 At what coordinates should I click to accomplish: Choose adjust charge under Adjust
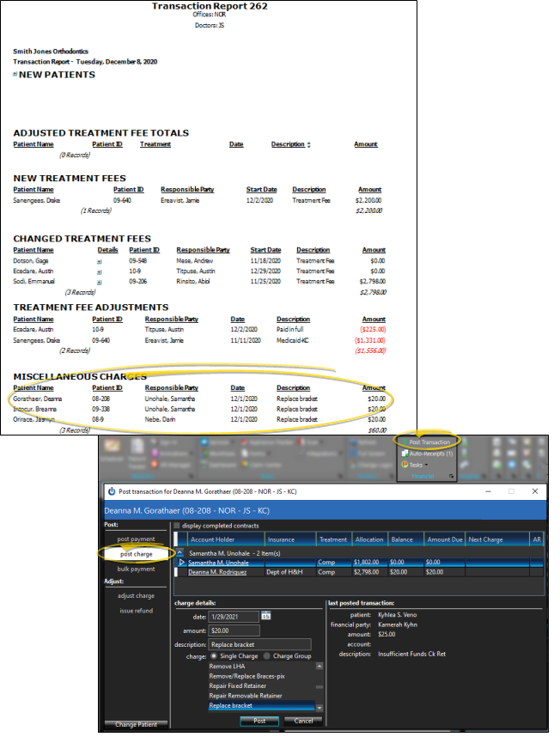coord(137,595)
